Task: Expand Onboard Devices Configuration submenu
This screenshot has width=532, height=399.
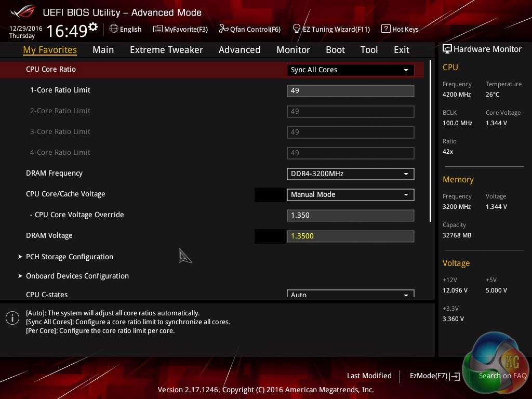Action: coord(74,276)
